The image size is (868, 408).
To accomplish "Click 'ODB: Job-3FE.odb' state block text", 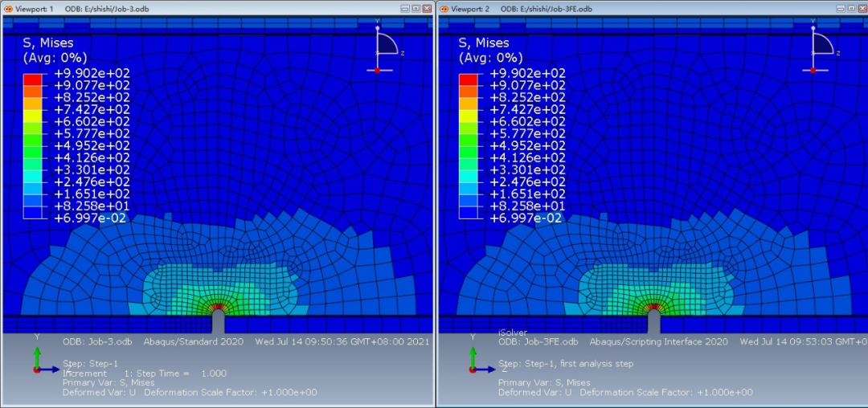I will coord(538,341).
